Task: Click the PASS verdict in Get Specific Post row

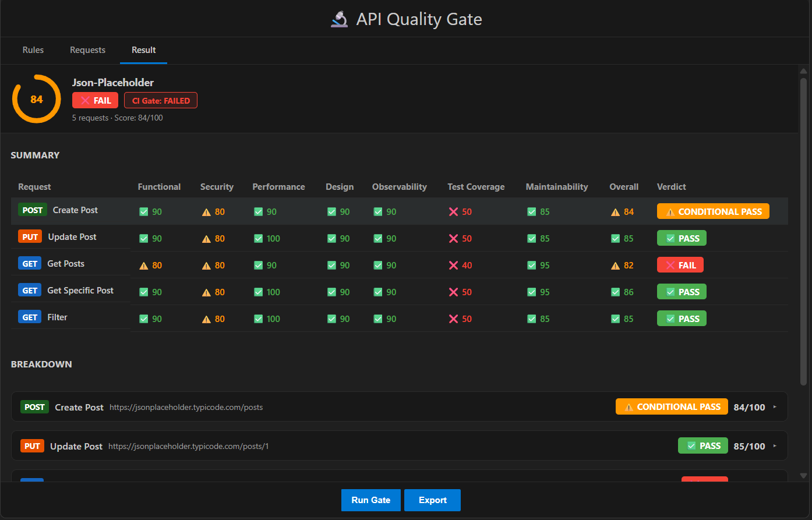Action: [x=682, y=292]
